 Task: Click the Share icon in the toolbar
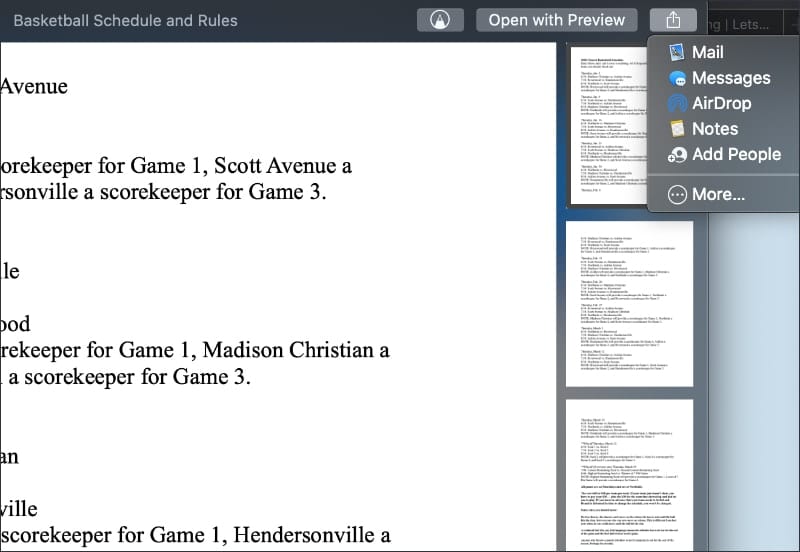click(672, 20)
